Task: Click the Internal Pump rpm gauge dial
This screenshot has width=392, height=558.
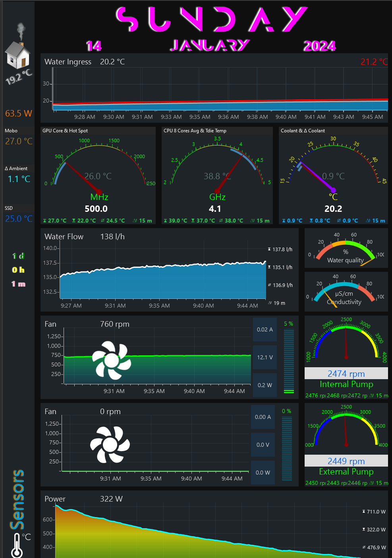Action: click(x=346, y=341)
